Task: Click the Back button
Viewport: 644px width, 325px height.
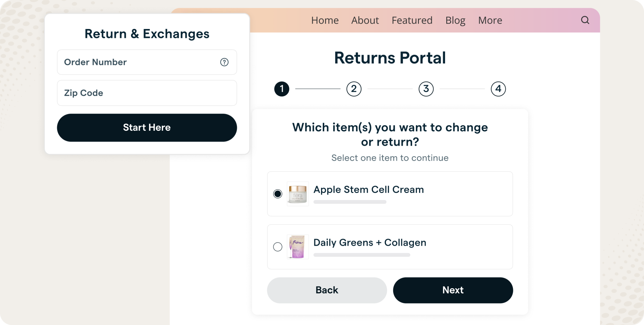Action: coord(327,290)
